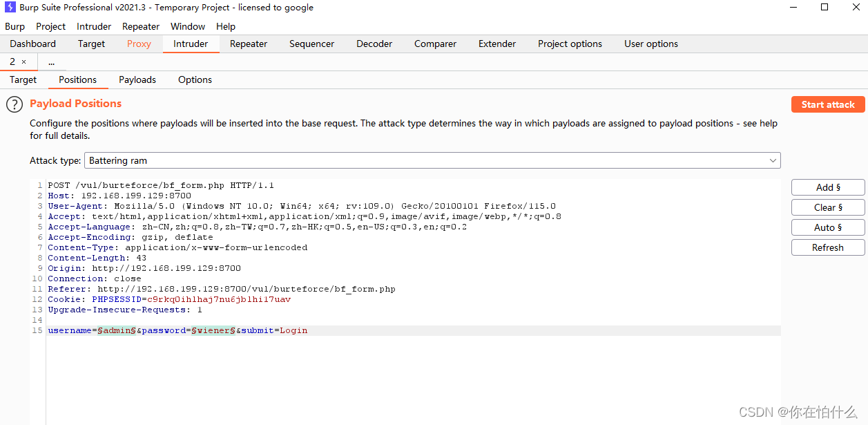Click the §admin§ payload marker
The height and width of the screenshot is (425, 868).
point(117,330)
